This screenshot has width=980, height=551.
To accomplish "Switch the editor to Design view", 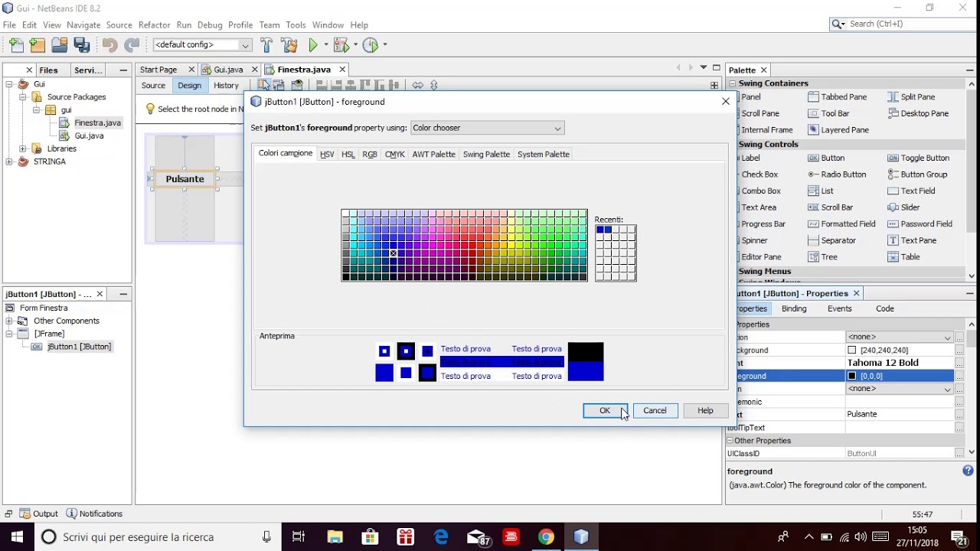I will (189, 86).
